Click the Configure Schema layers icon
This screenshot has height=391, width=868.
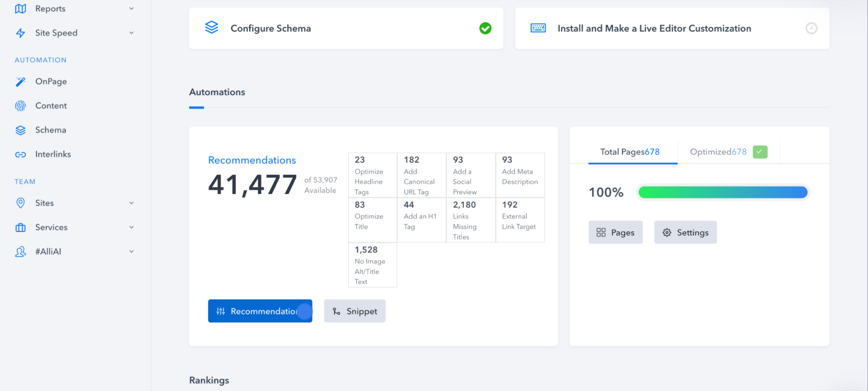point(212,28)
